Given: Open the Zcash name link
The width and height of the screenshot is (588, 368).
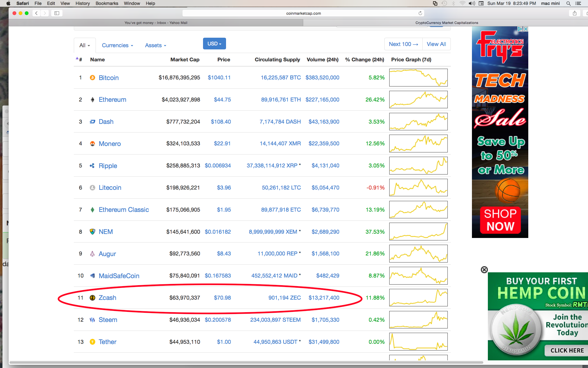Looking at the screenshot, I should pos(107,298).
